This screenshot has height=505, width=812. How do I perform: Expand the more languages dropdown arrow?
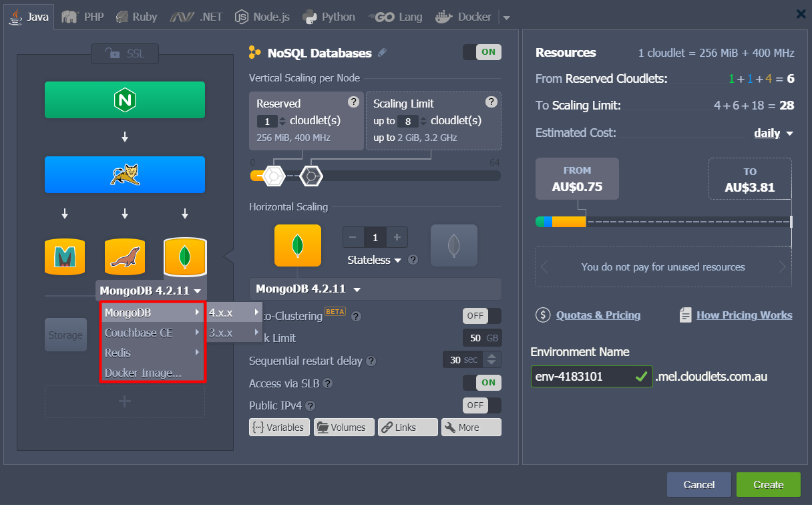click(x=505, y=17)
